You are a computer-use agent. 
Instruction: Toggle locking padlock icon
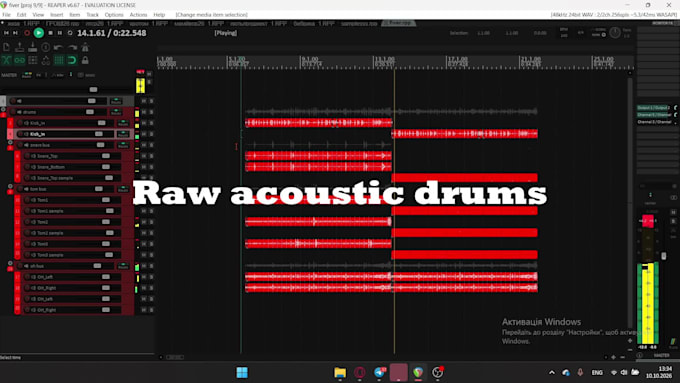click(x=85, y=60)
